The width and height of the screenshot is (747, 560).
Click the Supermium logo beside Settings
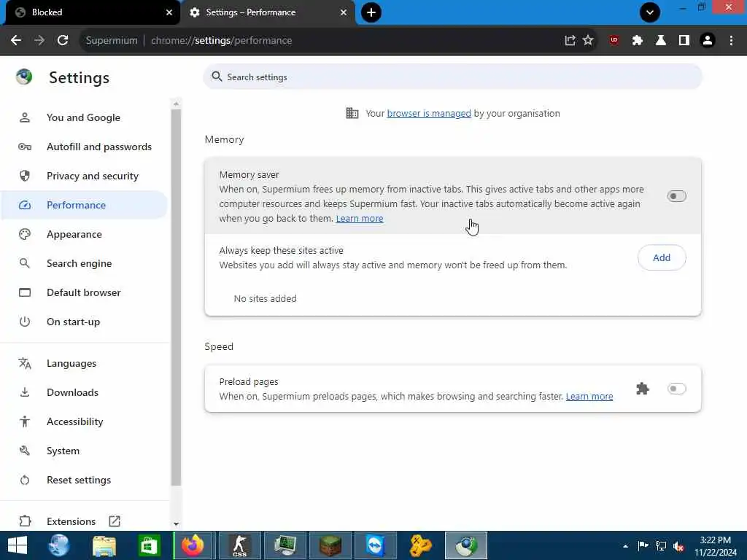click(x=24, y=77)
